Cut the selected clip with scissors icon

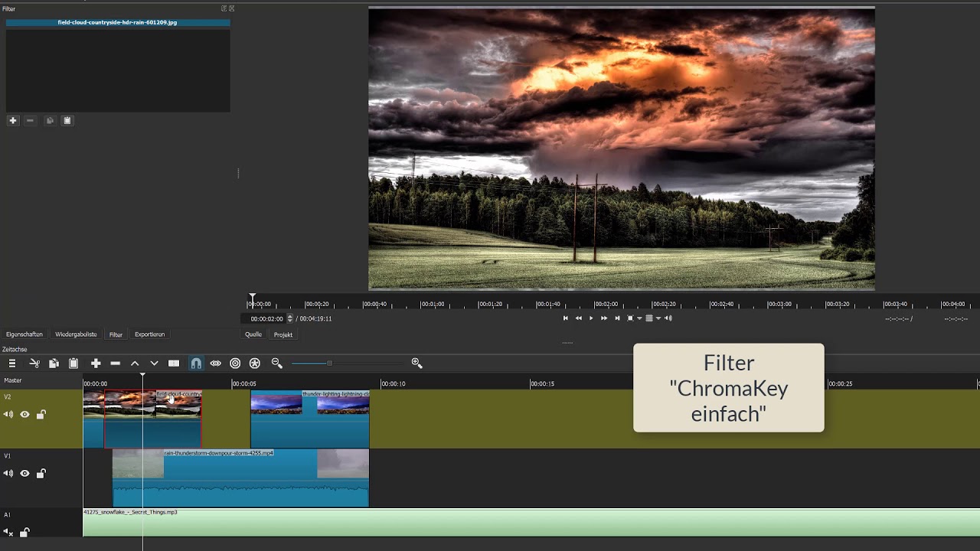(34, 364)
